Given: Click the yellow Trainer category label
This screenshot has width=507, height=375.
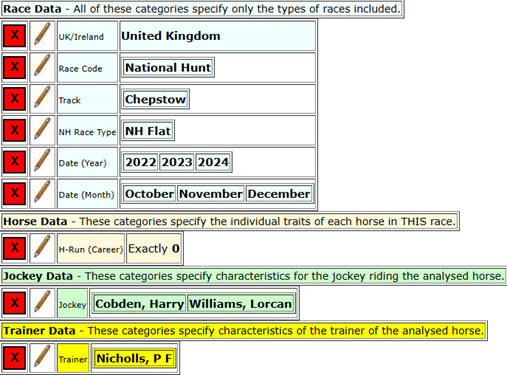Looking at the screenshot, I should click(73, 358).
